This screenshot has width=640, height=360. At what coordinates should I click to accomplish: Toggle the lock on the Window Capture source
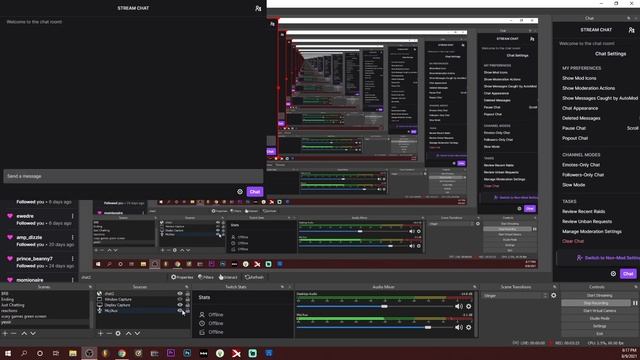click(187, 299)
